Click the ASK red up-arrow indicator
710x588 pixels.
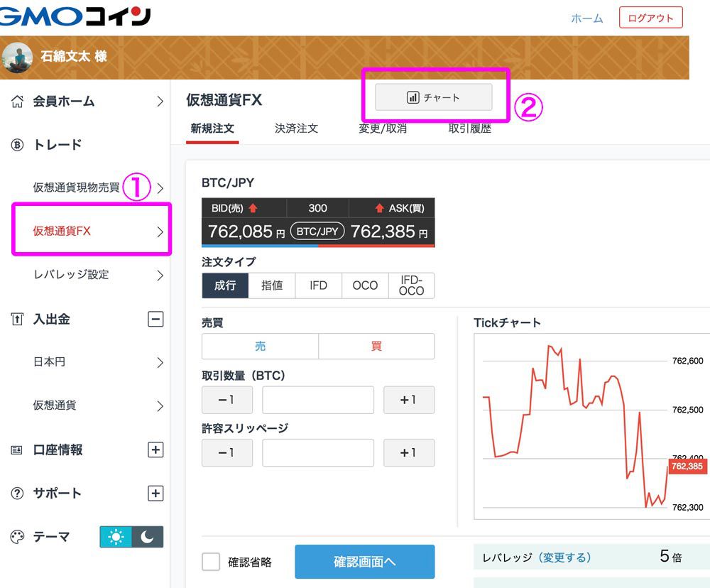pyautogui.click(x=379, y=208)
